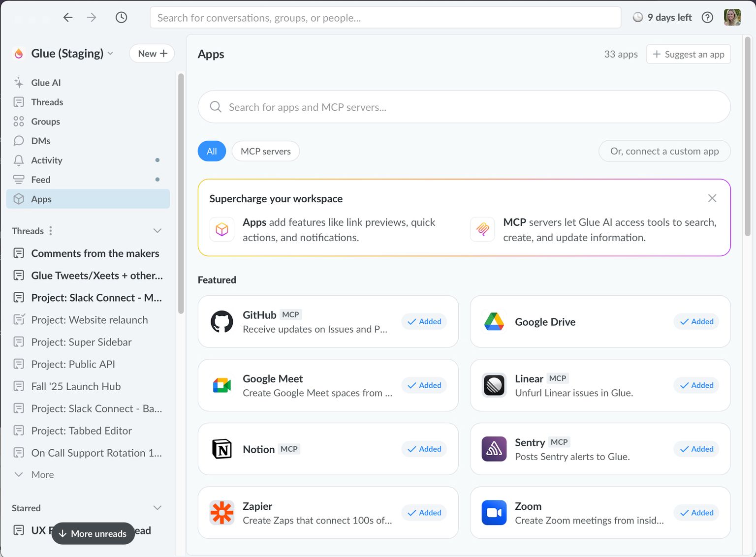Image resolution: width=756 pixels, height=557 pixels.
Task: Go back with the left arrow icon
Action: pos(68,18)
